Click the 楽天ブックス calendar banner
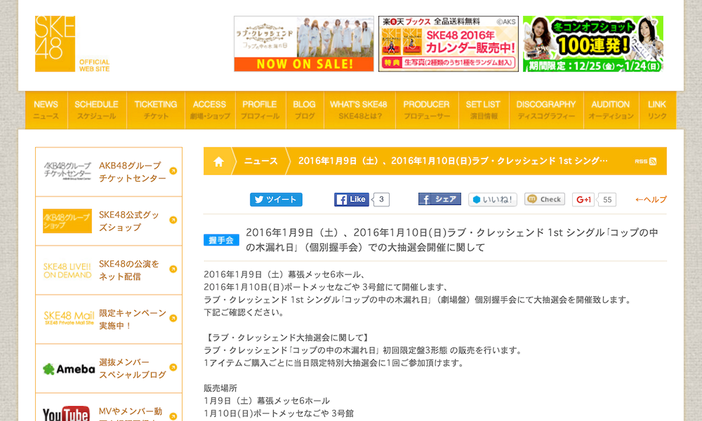This screenshot has height=421, width=702. (449, 44)
